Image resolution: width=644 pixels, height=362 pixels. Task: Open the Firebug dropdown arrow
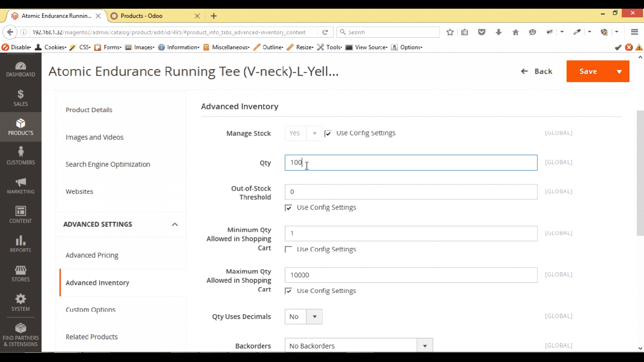[562, 32]
